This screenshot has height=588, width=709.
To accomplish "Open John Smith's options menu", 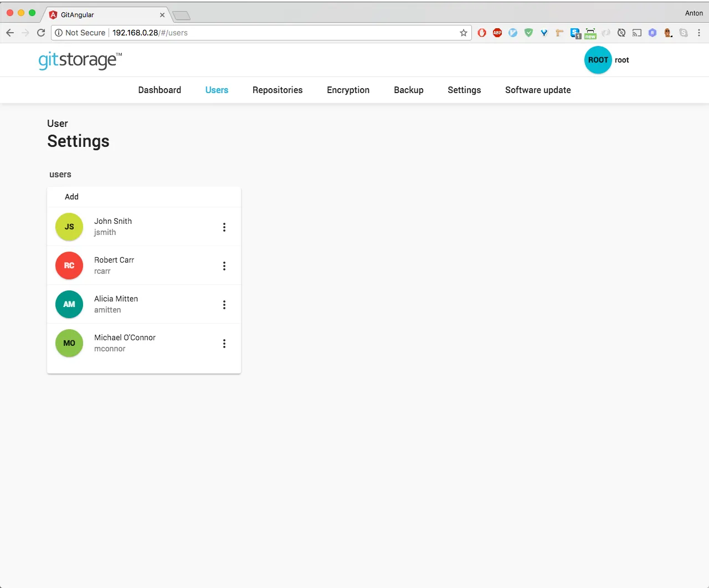I will pos(224,227).
